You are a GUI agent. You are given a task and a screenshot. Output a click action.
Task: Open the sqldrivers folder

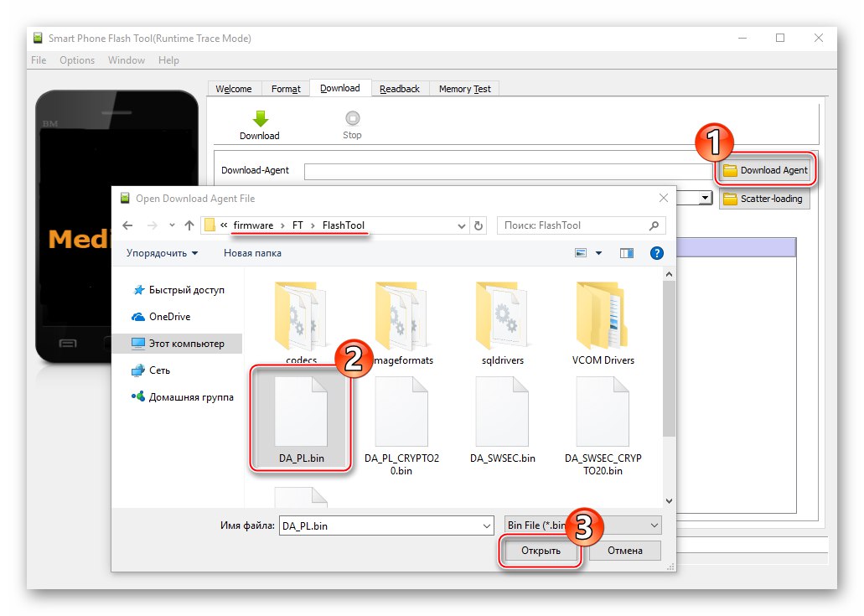pos(502,323)
